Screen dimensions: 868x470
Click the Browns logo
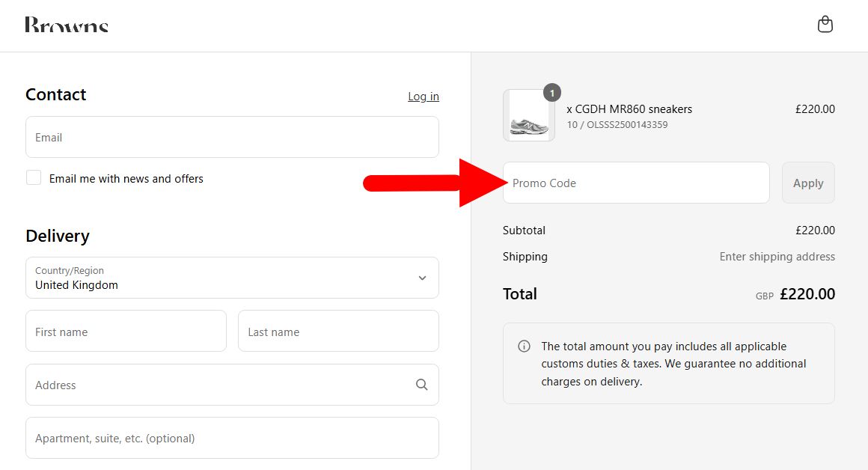[x=67, y=25]
